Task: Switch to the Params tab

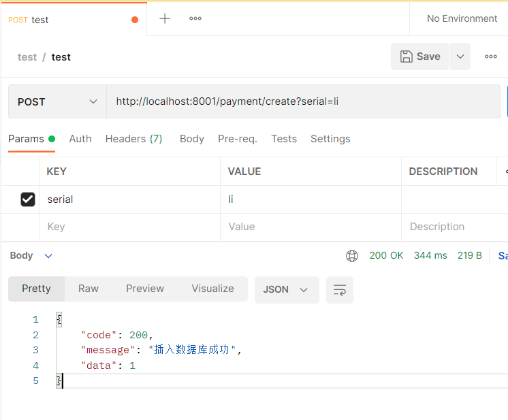Action: click(x=31, y=139)
